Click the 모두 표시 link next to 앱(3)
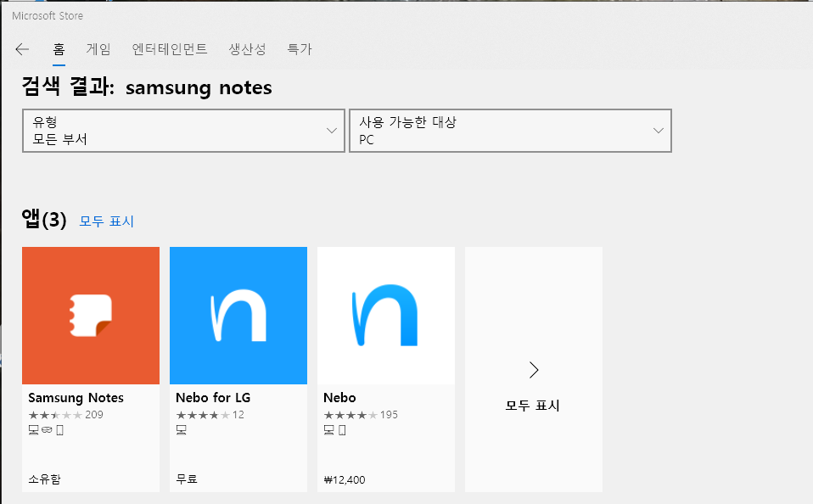 point(107,221)
